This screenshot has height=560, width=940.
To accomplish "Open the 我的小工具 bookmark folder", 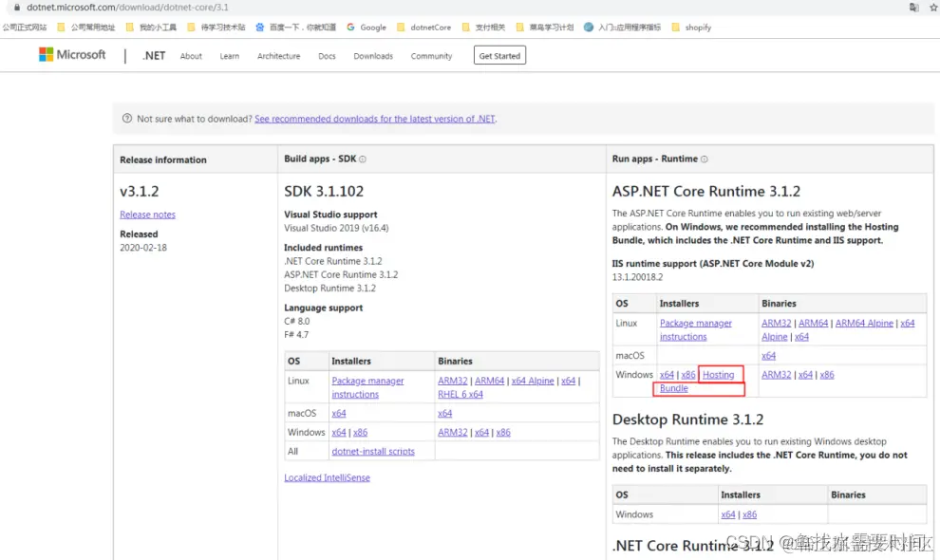I will pos(151,28).
